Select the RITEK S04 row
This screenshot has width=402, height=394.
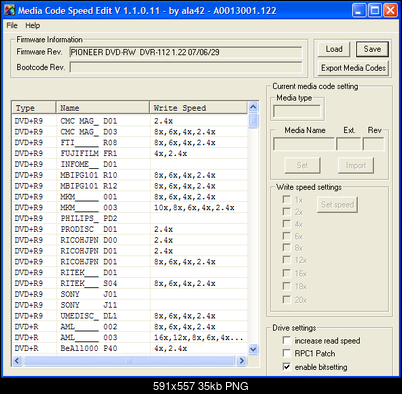(130, 283)
